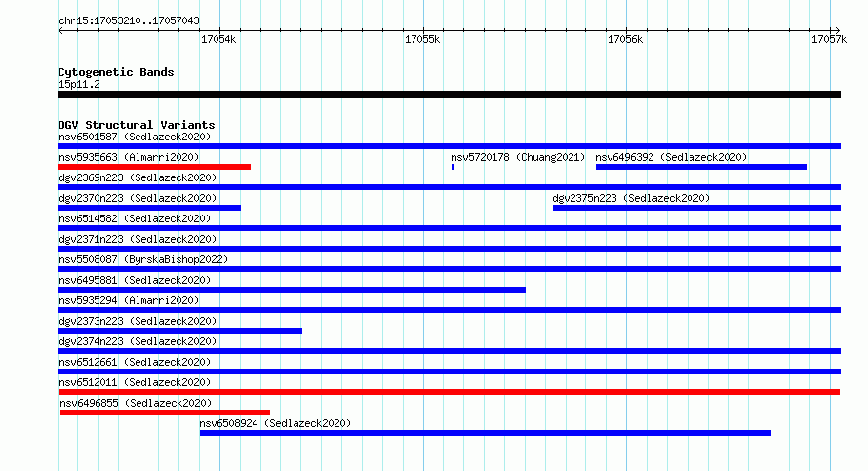This screenshot has width=868, height=471.
Task: Click the blue bar under nsv6501587
Action: (449, 146)
